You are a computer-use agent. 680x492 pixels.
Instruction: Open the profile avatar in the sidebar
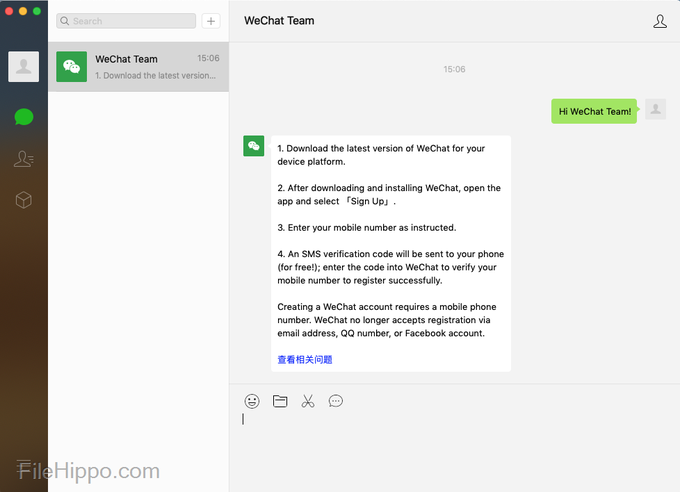(23, 66)
